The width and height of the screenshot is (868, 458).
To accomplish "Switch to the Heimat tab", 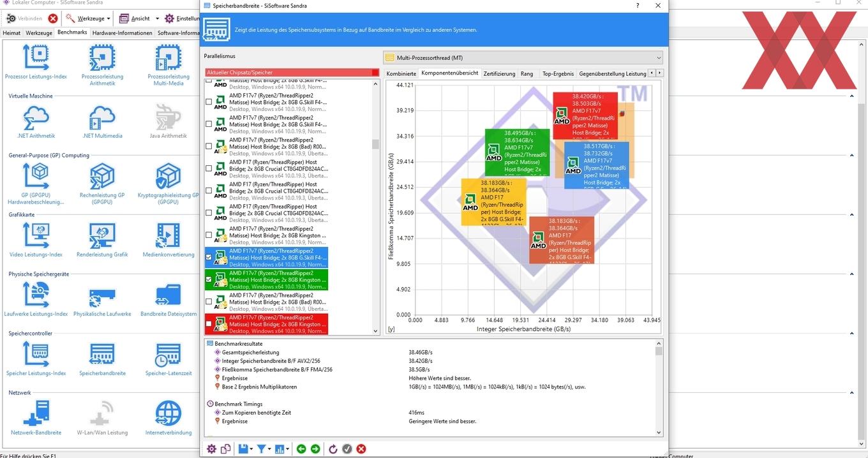I will tap(11, 33).
